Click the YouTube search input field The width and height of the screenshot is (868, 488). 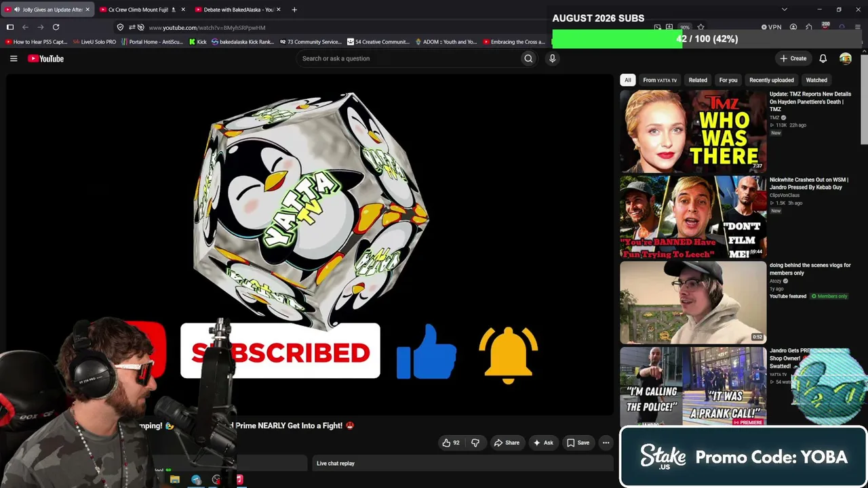coord(408,58)
